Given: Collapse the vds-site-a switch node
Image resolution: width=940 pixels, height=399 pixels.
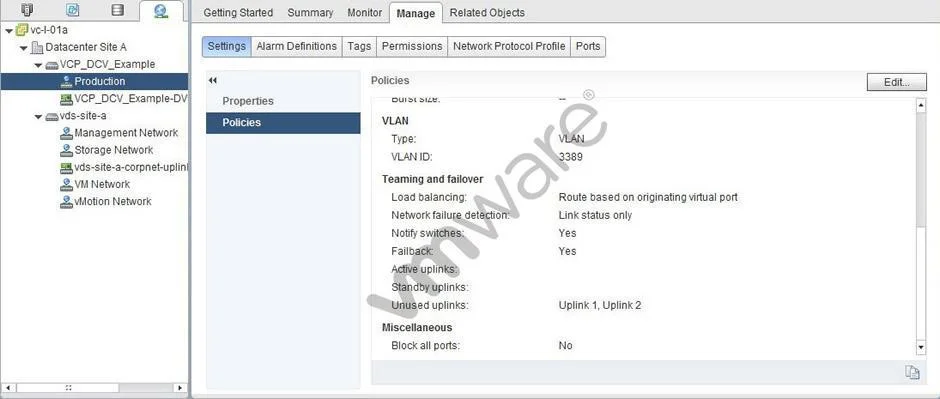Looking at the screenshot, I should (38, 116).
